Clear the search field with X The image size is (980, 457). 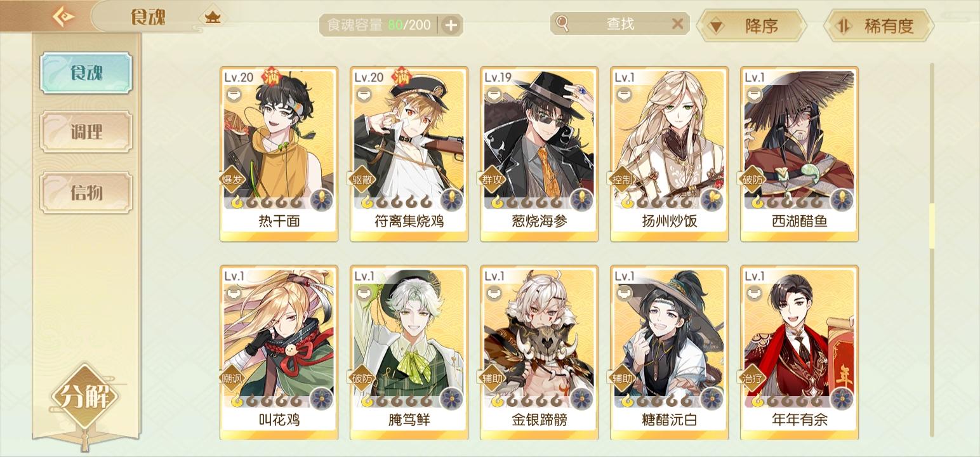click(677, 24)
